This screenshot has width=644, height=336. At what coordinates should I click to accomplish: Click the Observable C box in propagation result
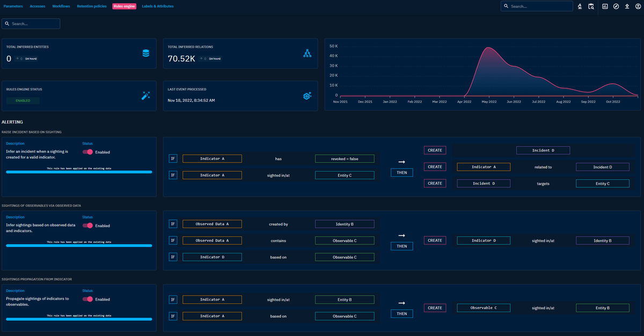pyautogui.click(x=484, y=308)
